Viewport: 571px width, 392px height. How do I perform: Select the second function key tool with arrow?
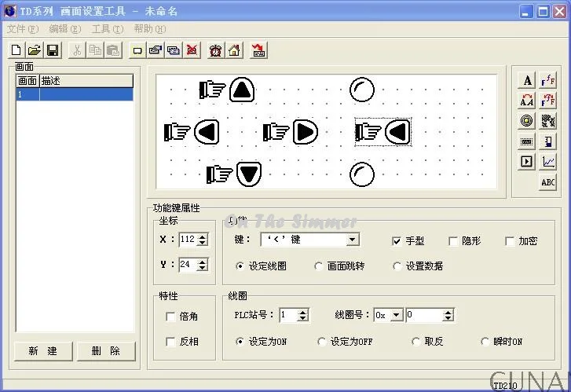547,100
